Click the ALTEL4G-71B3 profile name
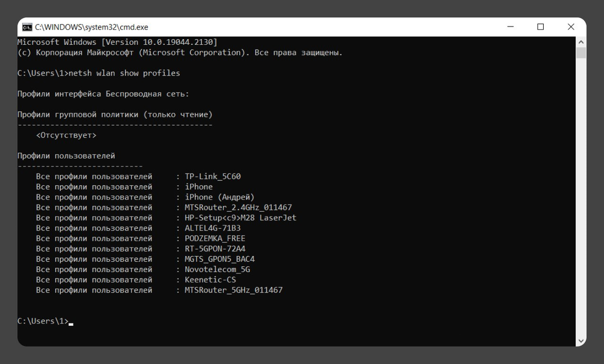The image size is (604, 364). click(212, 228)
